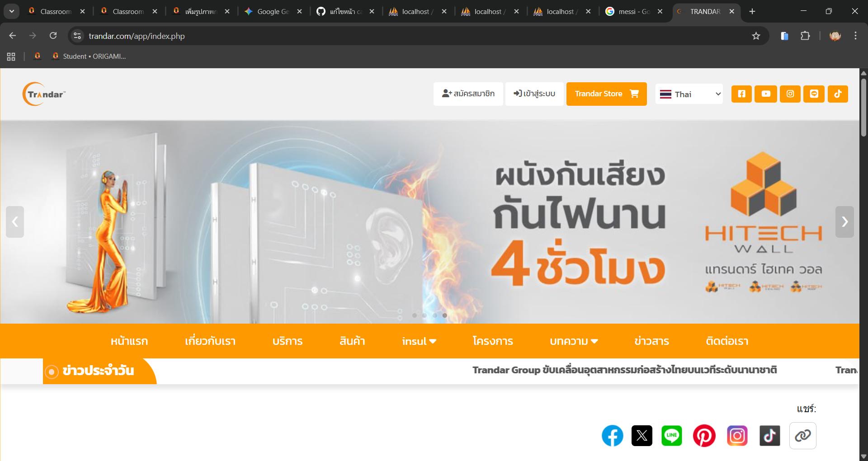Go to ติดต่อเรา menu item
868x461 pixels.
pyautogui.click(x=727, y=341)
